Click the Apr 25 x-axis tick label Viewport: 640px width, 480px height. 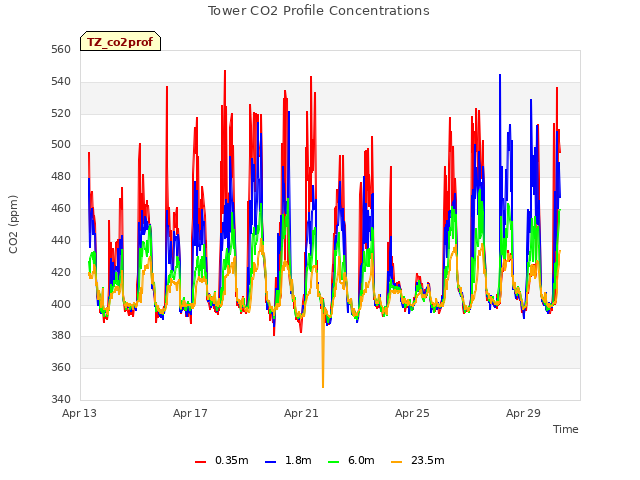(x=412, y=413)
